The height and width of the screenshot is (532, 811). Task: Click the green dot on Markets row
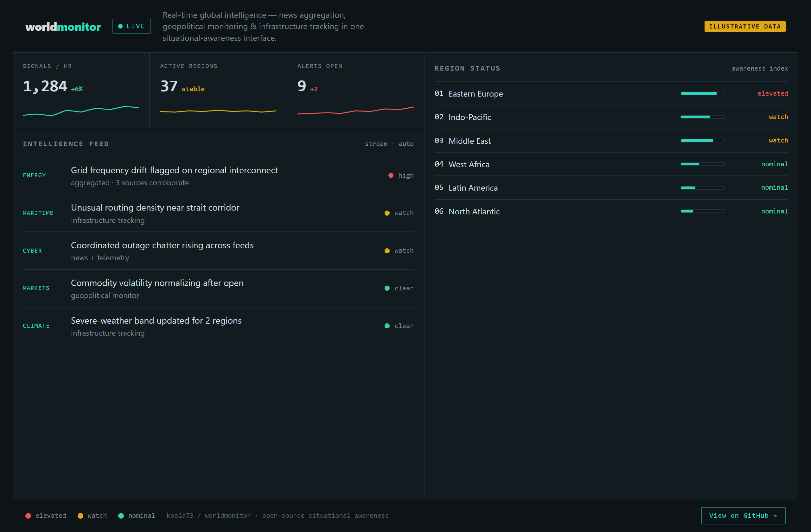click(x=387, y=288)
